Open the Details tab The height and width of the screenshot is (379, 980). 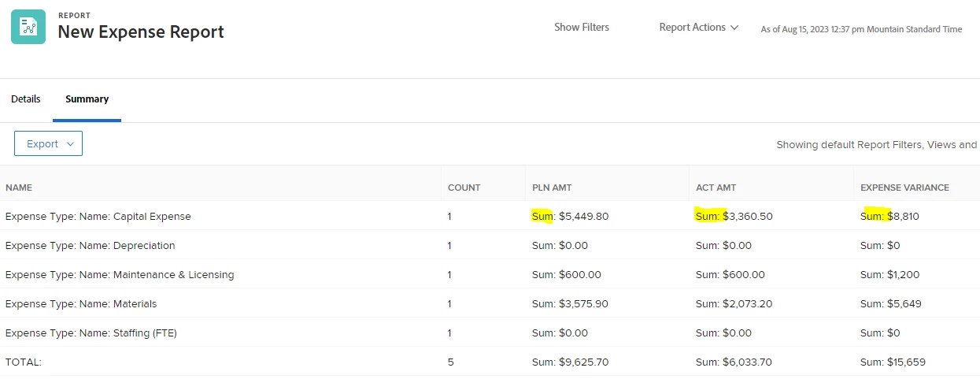click(x=26, y=99)
